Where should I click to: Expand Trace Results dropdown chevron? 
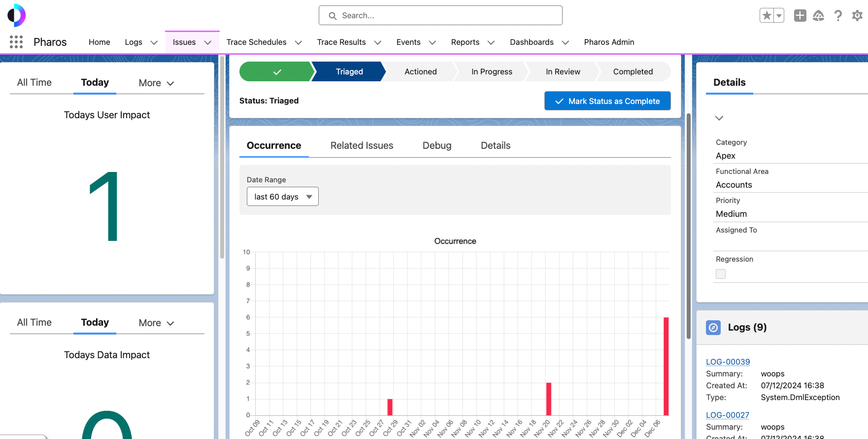pos(378,42)
